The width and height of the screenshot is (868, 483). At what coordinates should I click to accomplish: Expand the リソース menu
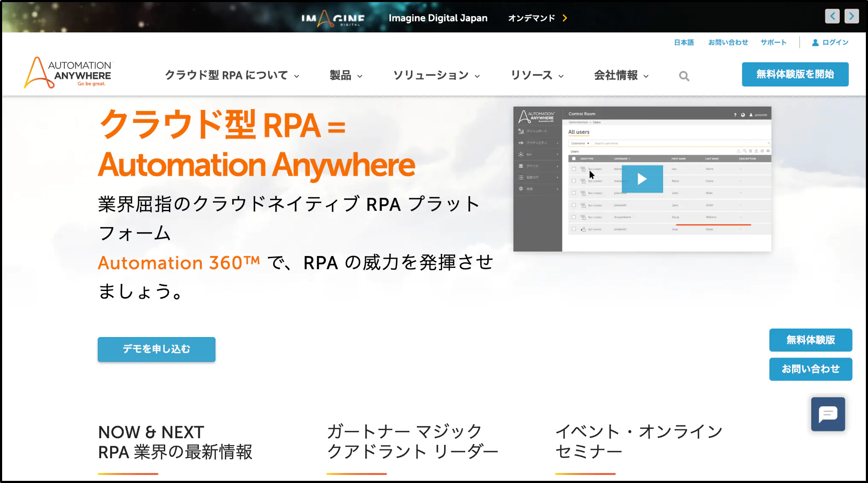click(x=537, y=76)
